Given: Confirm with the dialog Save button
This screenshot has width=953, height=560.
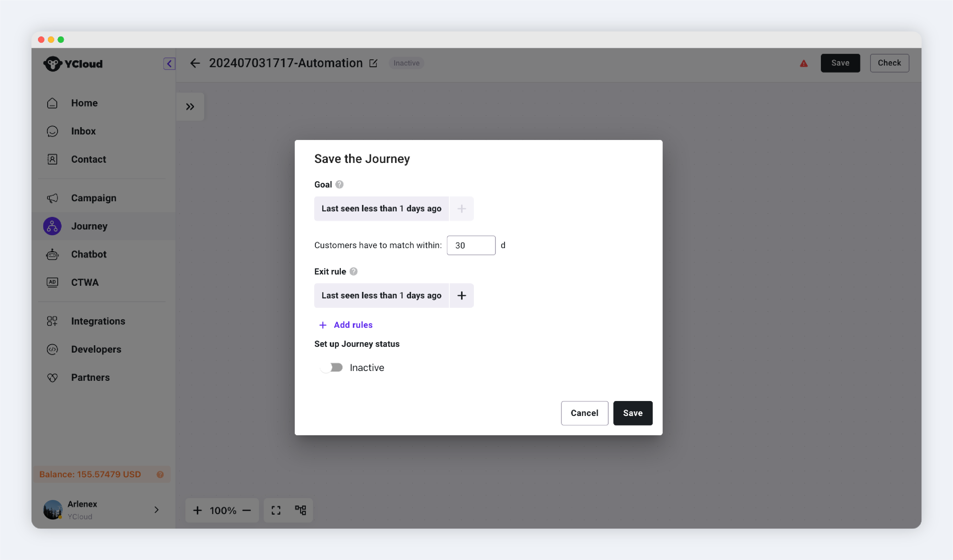Looking at the screenshot, I should (632, 413).
